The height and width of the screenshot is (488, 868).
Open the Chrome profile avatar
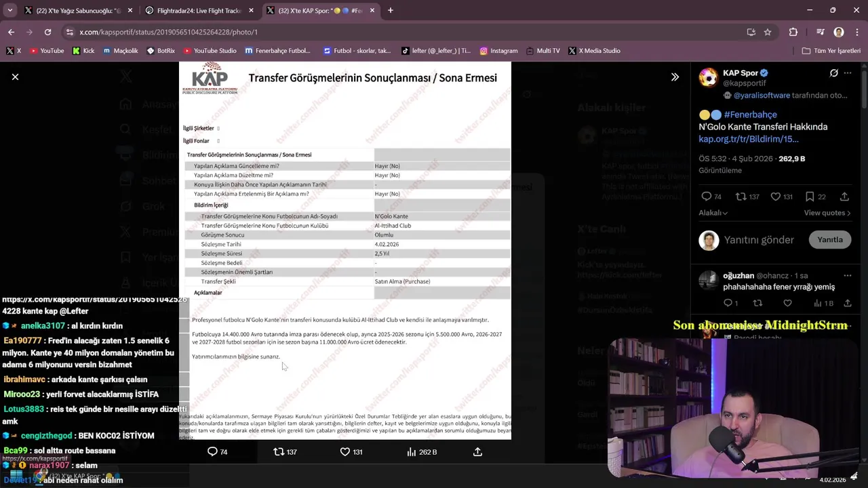pyautogui.click(x=839, y=32)
